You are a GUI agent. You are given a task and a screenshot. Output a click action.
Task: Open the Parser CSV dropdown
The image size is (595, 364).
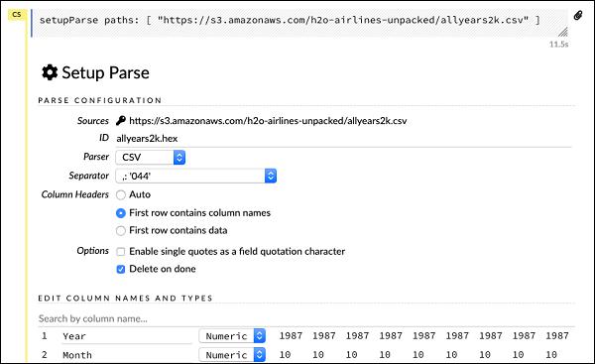[151, 157]
